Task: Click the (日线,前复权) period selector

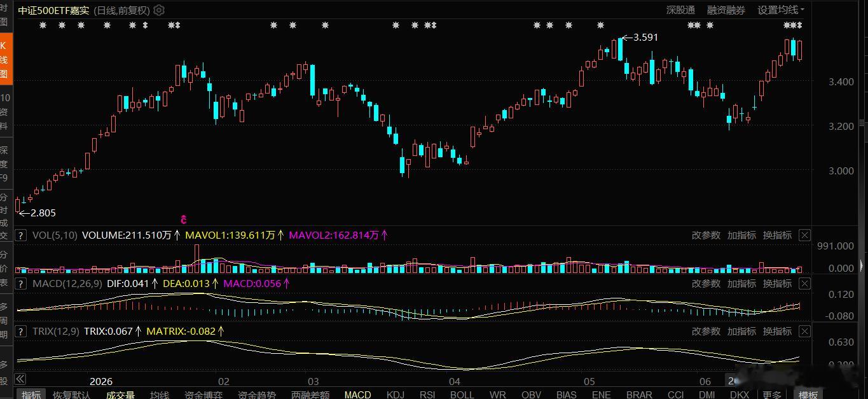Action: (121, 10)
